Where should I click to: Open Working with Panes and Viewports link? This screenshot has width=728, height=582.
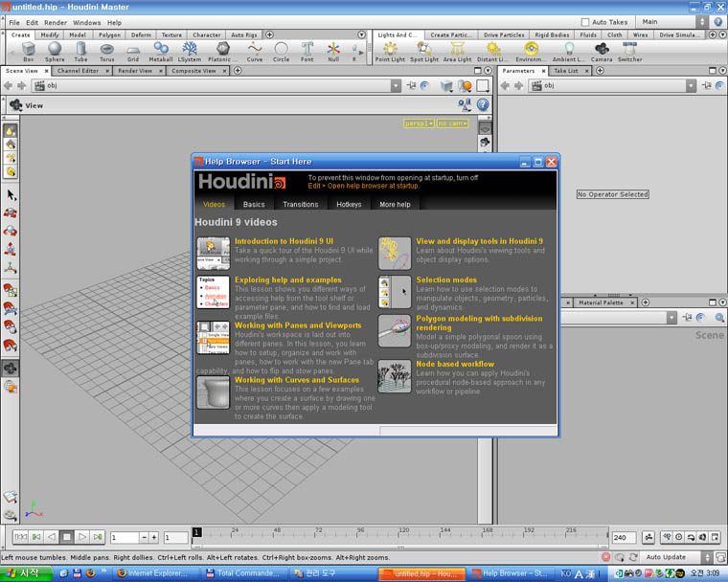click(298, 325)
